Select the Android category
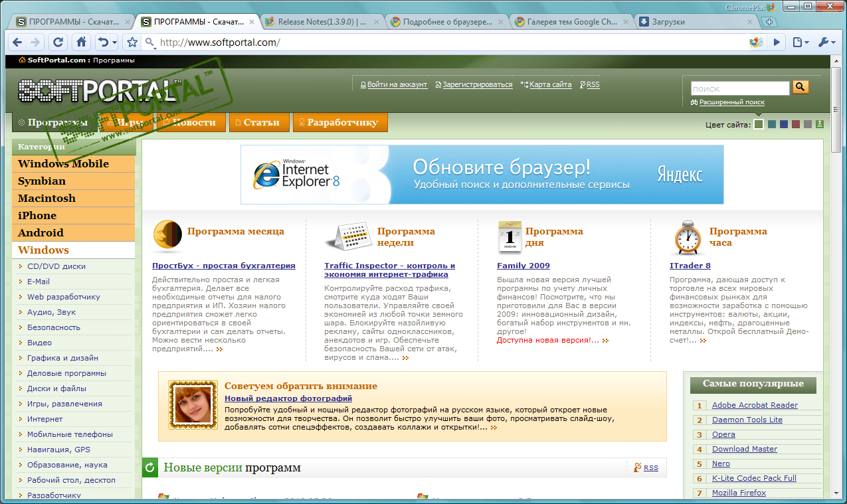Screen dimensions: 847x504 coord(73,233)
